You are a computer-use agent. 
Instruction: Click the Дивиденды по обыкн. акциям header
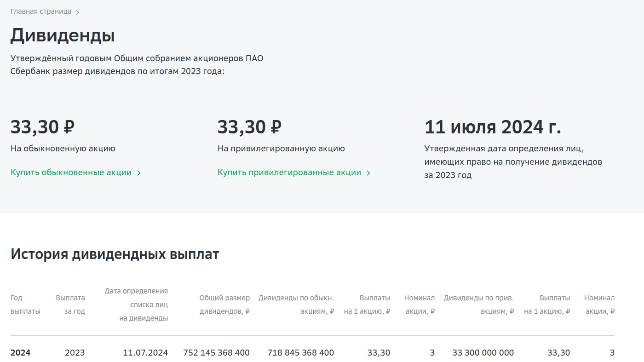pyautogui.click(x=296, y=305)
